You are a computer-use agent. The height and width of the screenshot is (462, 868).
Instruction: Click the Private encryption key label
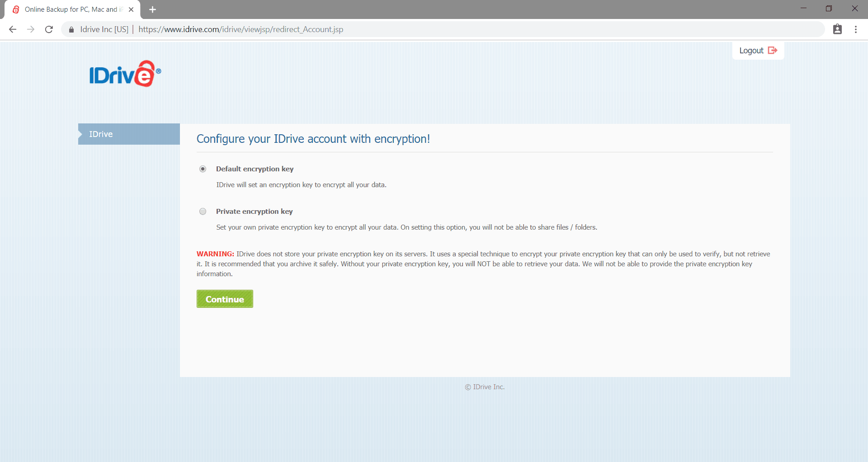254,212
